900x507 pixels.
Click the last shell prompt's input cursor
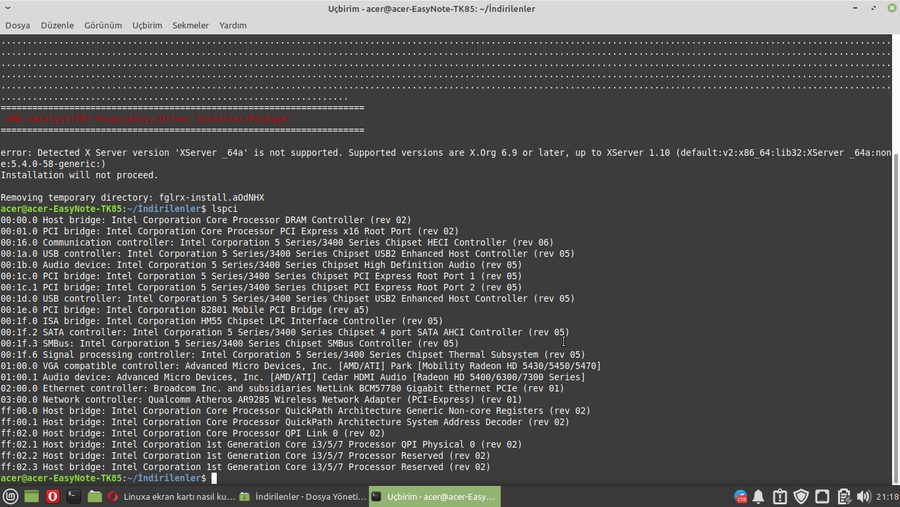pos(214,478)
